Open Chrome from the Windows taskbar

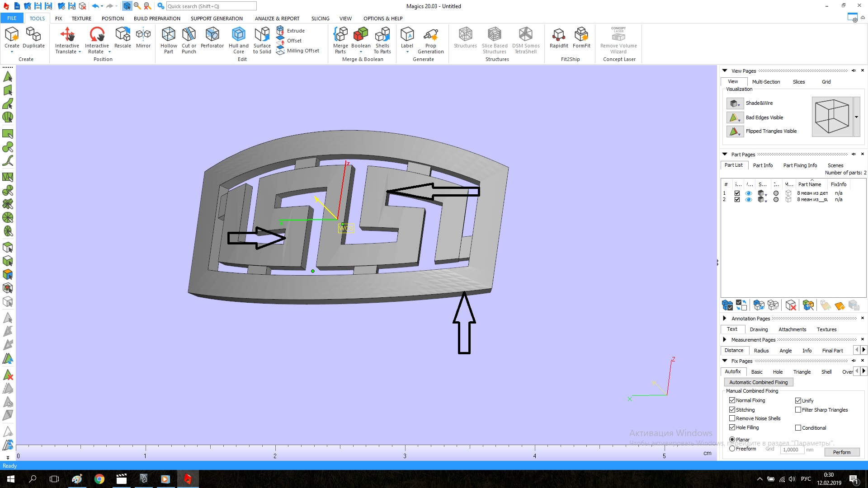pos(99,479)
